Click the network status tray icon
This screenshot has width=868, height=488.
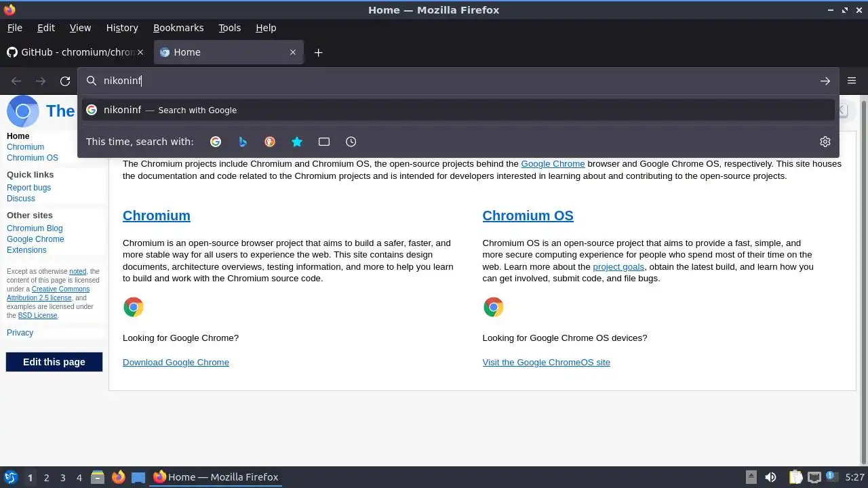click(814, 477)
